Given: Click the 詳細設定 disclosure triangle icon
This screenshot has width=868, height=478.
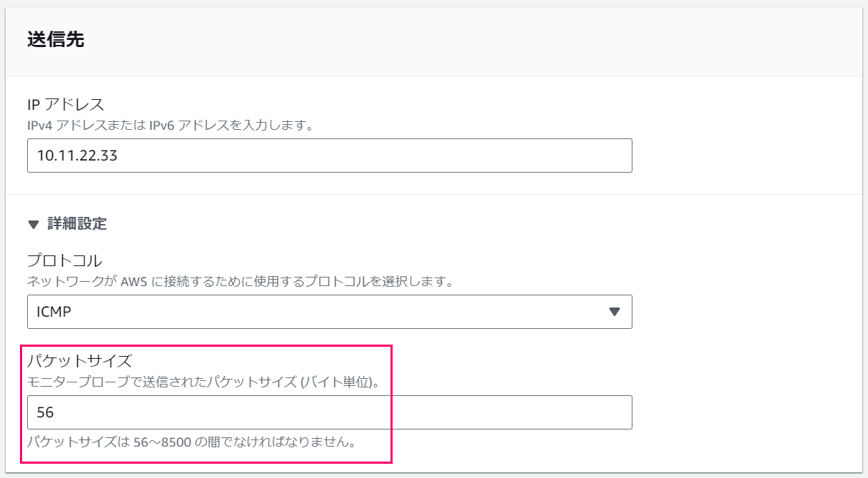Looking at the screenshot, I should (32, 223).
